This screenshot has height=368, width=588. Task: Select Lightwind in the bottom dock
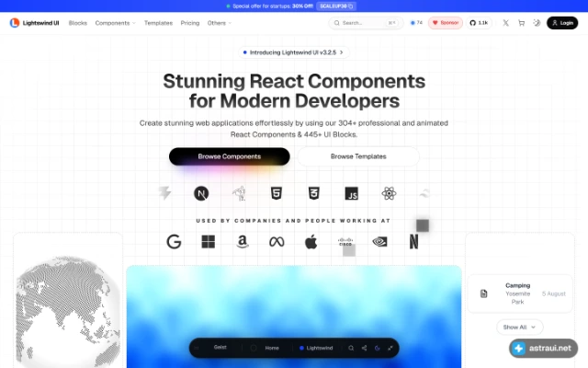[x=316, y=348]
